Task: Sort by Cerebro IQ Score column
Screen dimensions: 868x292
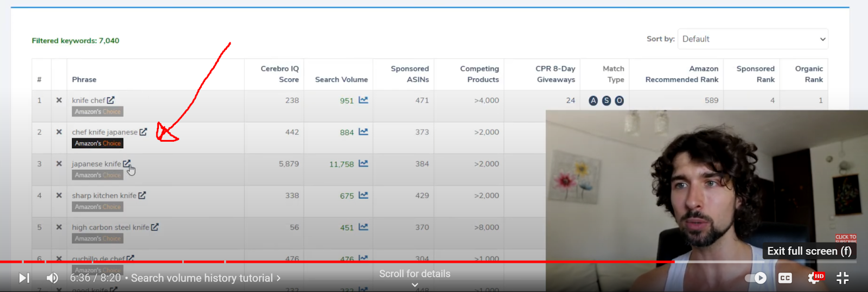Action: (279, 74)
